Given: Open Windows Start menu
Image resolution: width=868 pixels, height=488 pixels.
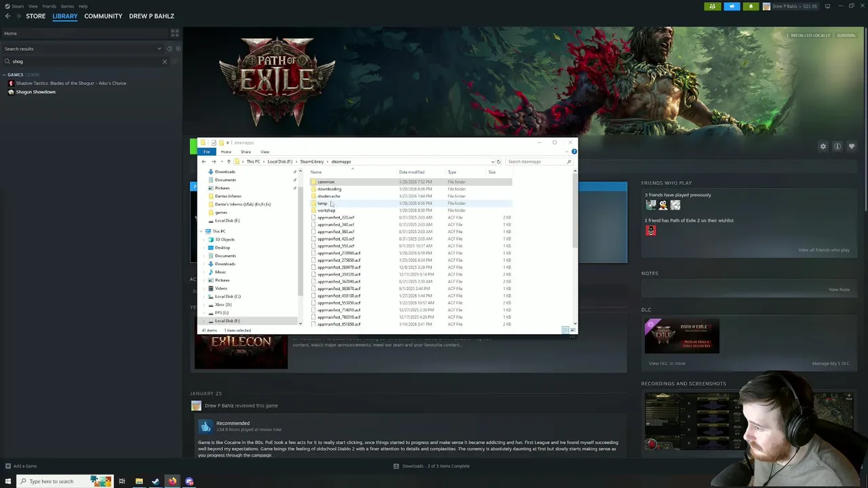Looking at the screenshot, I should pos(7,481).
